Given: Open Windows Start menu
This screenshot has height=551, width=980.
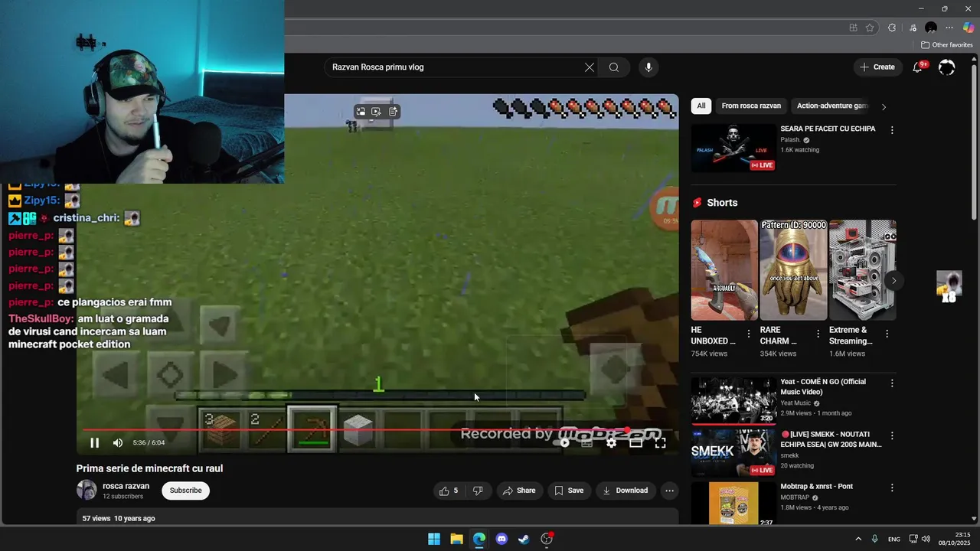Looking at the screenshot, I should (434, 539).
